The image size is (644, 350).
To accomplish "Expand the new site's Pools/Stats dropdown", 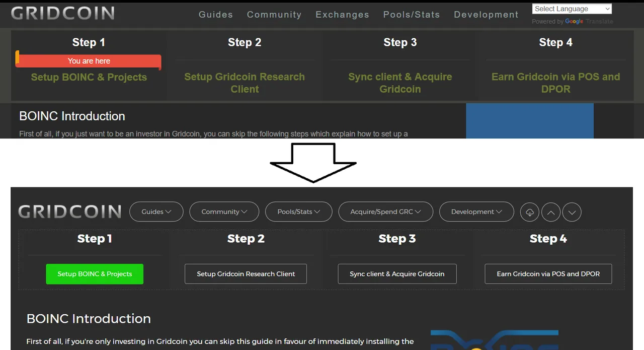I will point(299,212).
